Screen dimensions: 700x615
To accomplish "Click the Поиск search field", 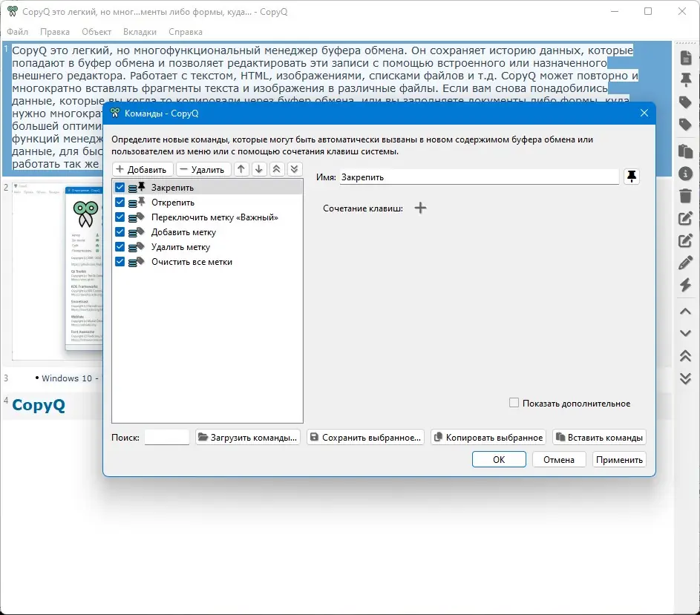I will coord(167,438).
